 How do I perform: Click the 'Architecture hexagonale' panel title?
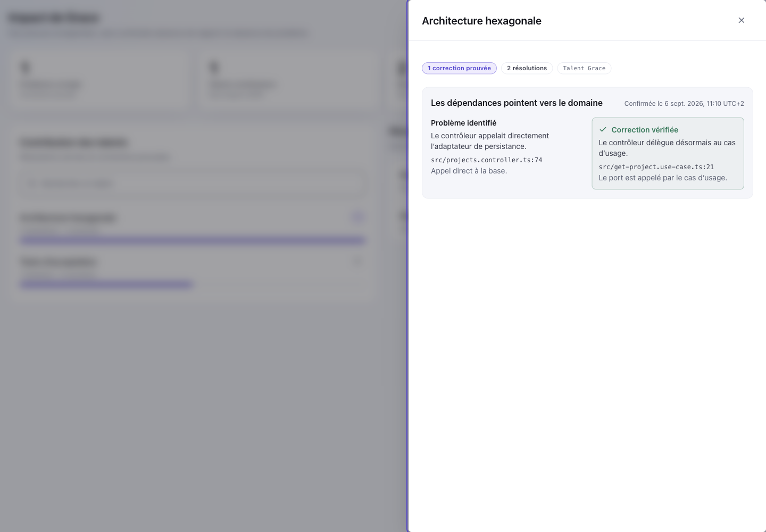pos(481,21)
